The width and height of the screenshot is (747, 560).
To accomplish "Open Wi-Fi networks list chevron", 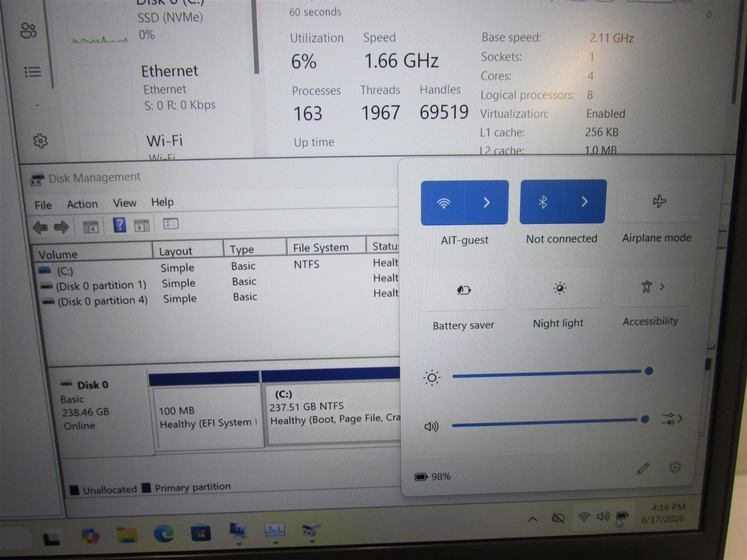I will 486,202.
